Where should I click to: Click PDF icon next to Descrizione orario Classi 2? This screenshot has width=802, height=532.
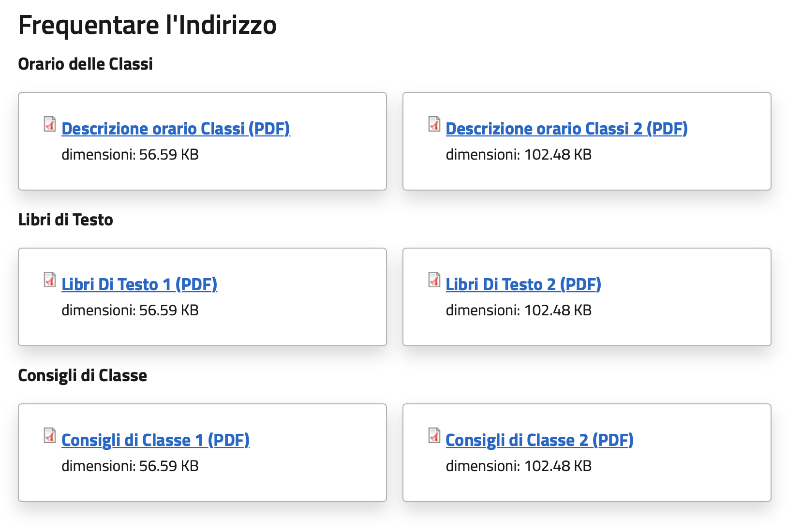(434, 124)
